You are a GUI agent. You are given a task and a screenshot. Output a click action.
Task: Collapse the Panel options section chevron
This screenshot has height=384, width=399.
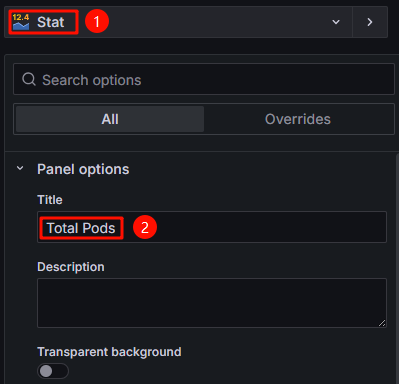[x=20, y=168]
